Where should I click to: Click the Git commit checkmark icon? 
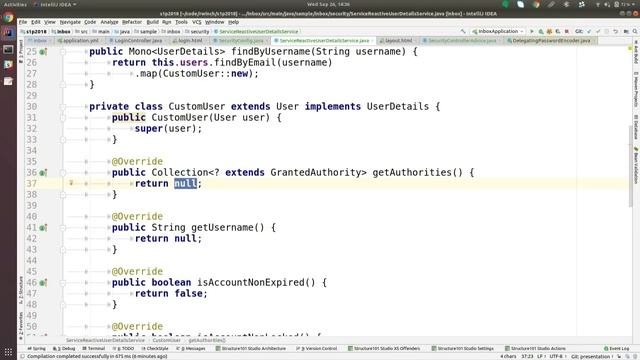(598, 31)
